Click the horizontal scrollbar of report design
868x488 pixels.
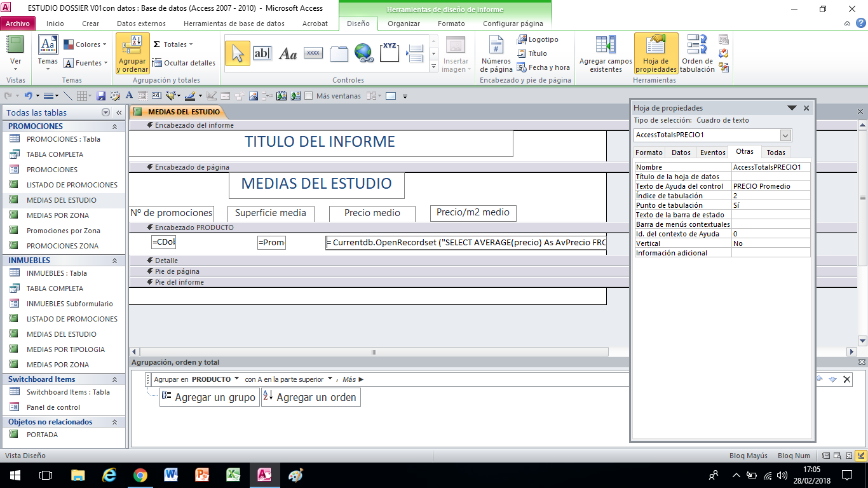coord(374,352)
